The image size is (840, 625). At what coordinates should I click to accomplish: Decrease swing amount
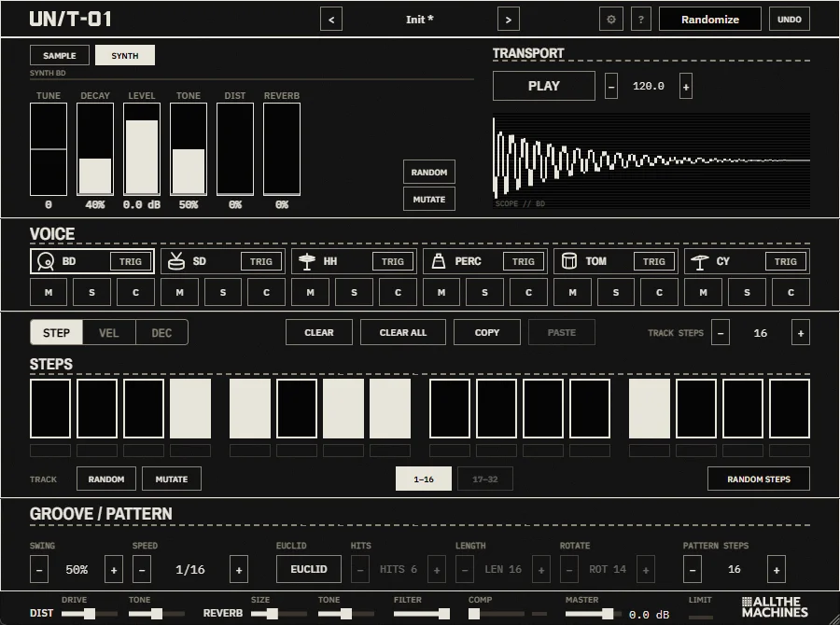39,569
